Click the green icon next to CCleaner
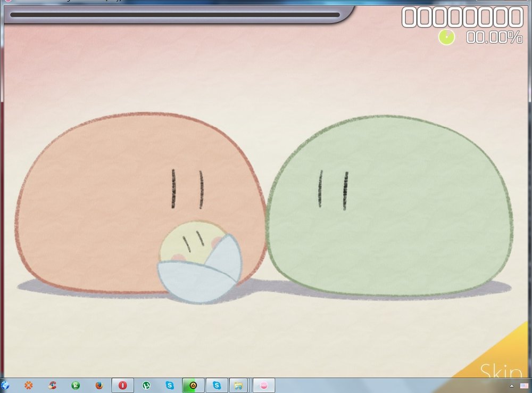This screenshot has height=393, width=532. (76, 385)
